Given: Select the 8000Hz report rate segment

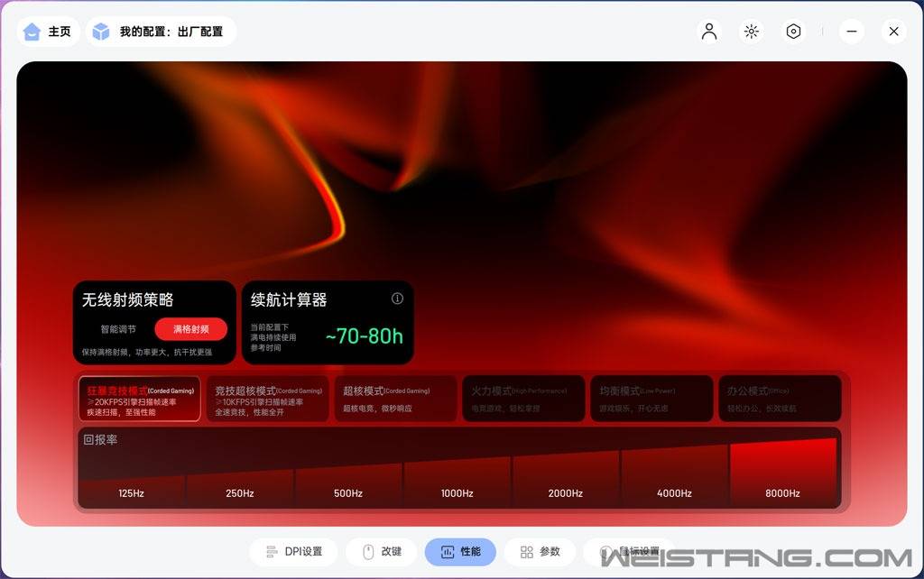Looking at the screenshot, I should click(x=783, y=492).
